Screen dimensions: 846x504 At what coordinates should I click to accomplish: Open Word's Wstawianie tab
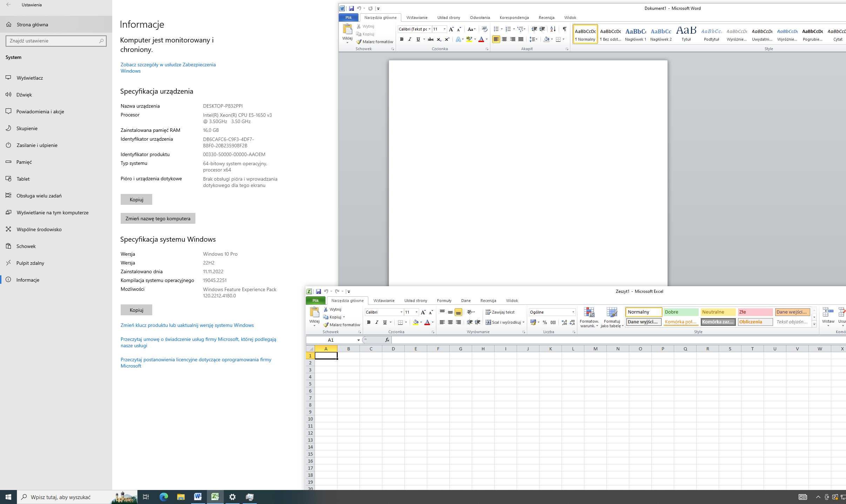point(417,18)
